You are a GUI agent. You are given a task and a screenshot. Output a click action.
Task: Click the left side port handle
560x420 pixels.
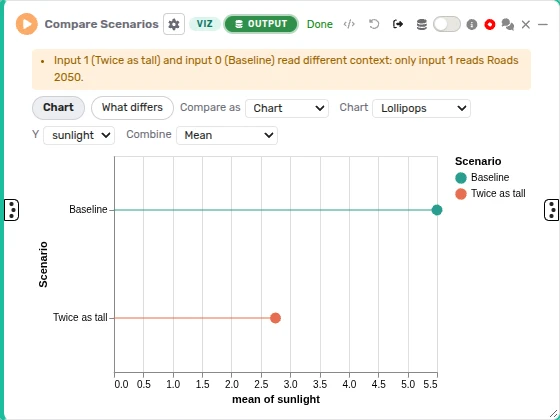[x=11, y=210]
